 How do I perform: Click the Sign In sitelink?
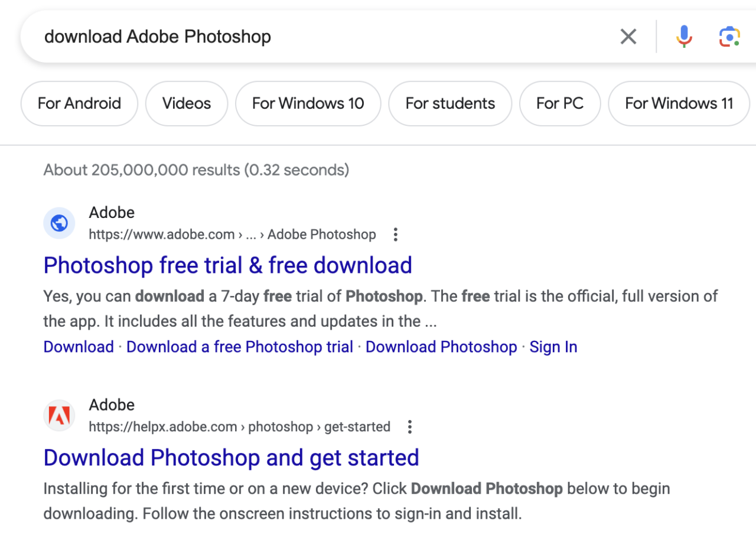click(x=553, y=347)
